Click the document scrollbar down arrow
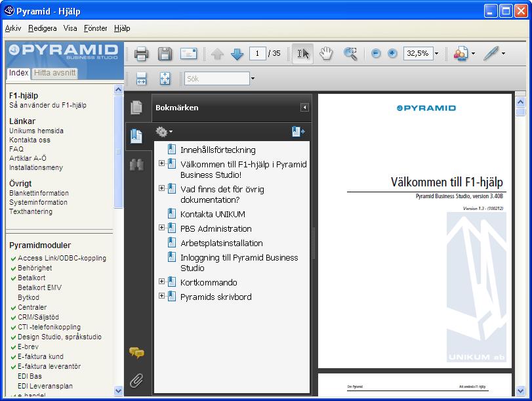This screenshot has width=532, height=401. (520, 391)
